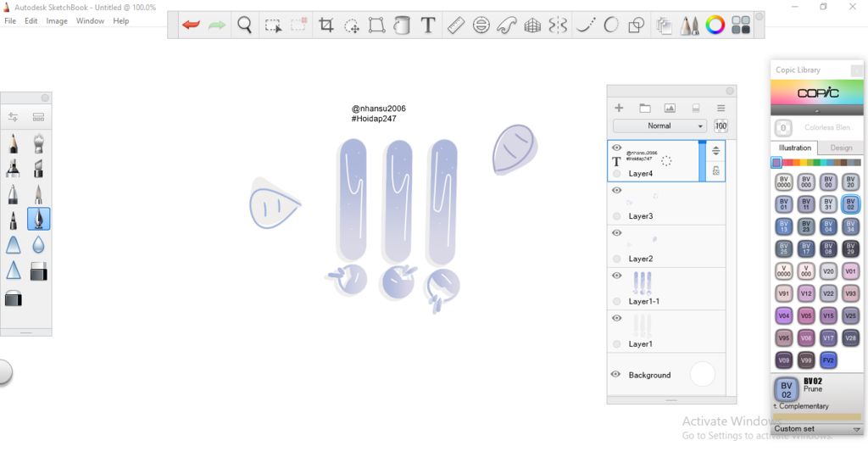Select the rectangular Selection tool
The image size is (868, 463).
pyautogui.click(x=273, y=25)
